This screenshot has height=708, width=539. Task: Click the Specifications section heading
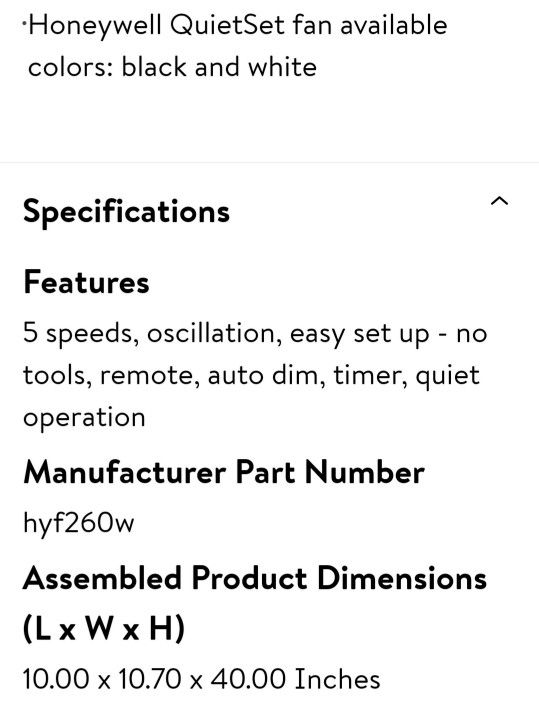[126, 211]
